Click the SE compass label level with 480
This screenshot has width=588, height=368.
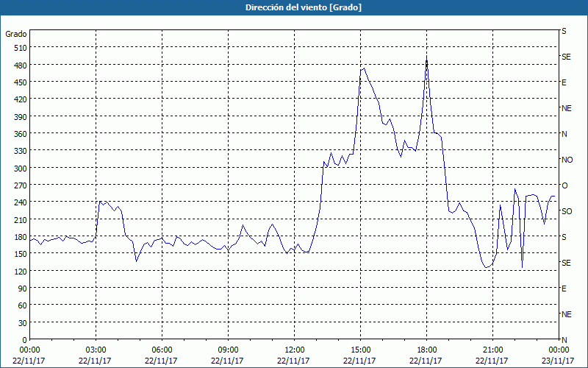(566, 57)
